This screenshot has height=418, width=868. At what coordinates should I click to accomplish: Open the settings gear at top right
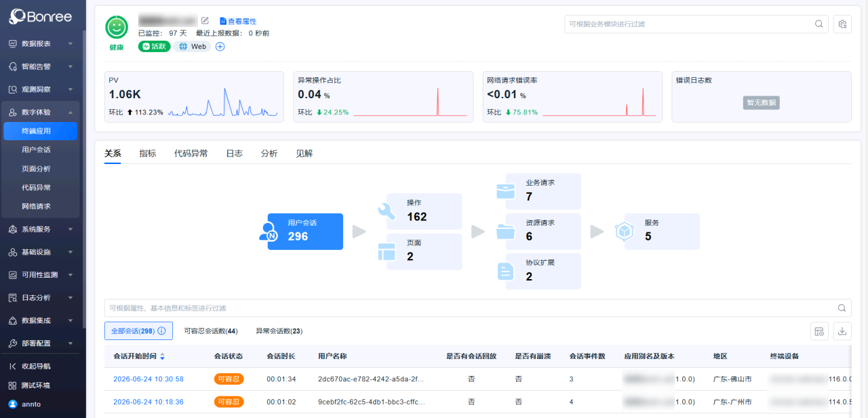click(x=842, y=24)
